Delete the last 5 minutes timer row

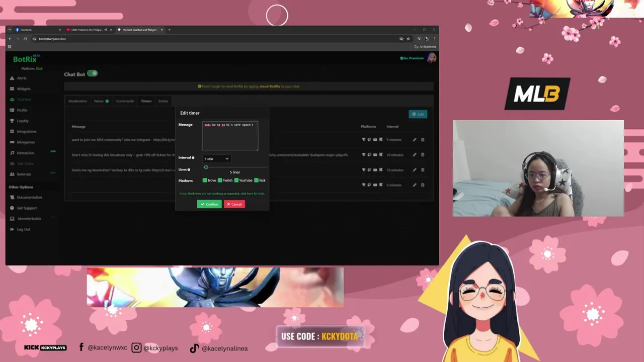[x=423, y=185]
